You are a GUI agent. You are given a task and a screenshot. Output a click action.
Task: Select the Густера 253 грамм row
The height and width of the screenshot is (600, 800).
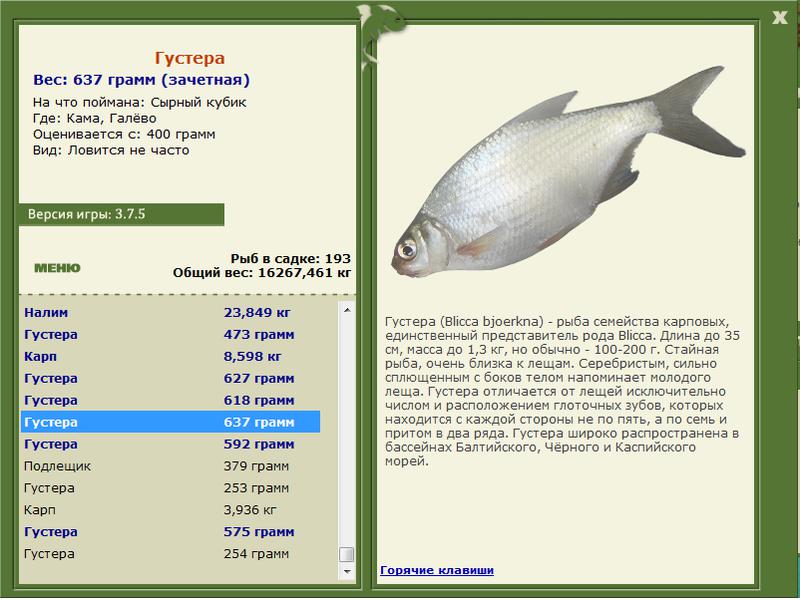170,488
